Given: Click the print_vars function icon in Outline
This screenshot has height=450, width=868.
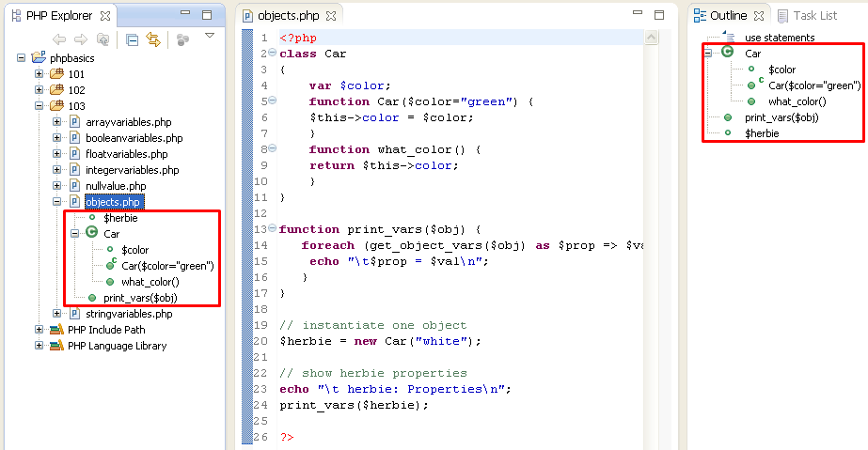Looking at the screenshot, I should [728, 117].
